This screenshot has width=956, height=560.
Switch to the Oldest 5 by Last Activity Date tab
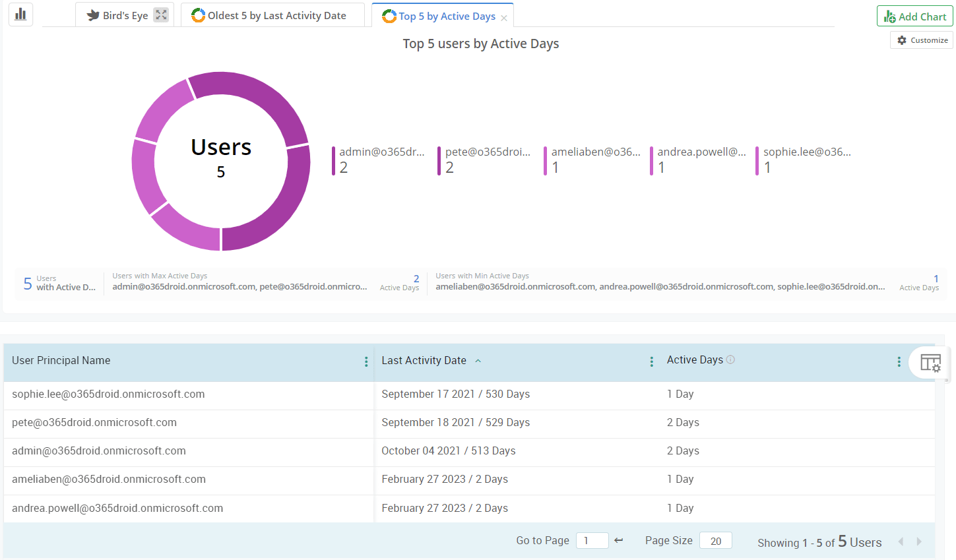pos(272,14)
